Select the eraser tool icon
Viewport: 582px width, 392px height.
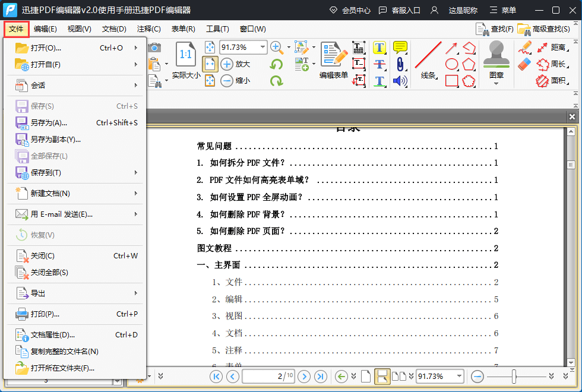point(524,64)
